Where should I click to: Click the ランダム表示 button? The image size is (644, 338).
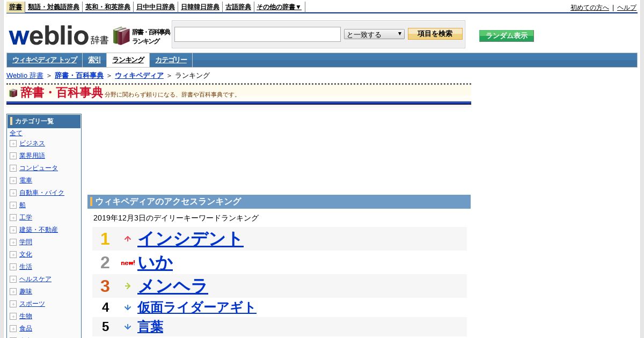click(x=507, y=36)
